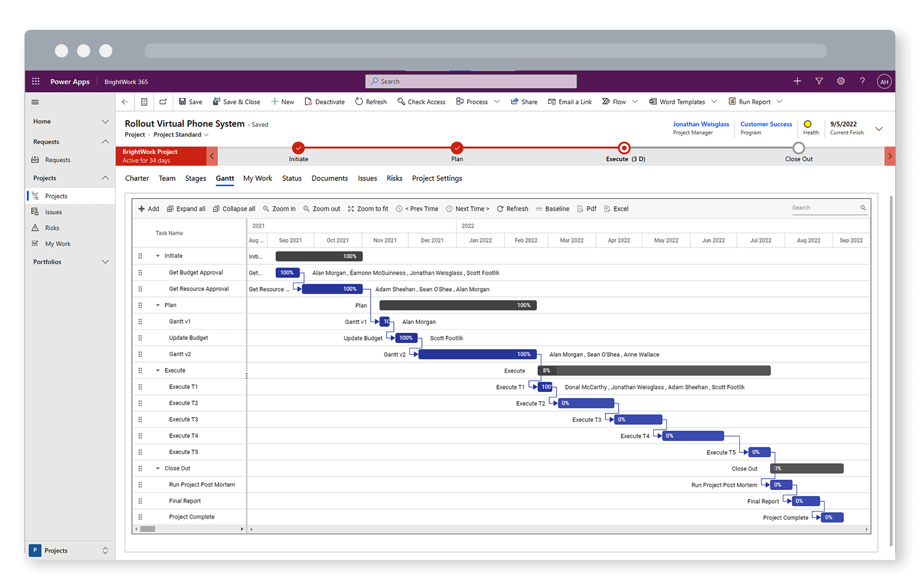
Task: Click the Jonathan Weisglass Project Manager link
Action: [x=700, y=124]
